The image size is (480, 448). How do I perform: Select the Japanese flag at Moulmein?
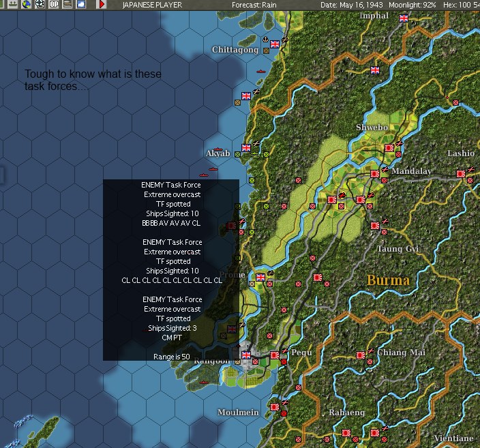[275, 407]
